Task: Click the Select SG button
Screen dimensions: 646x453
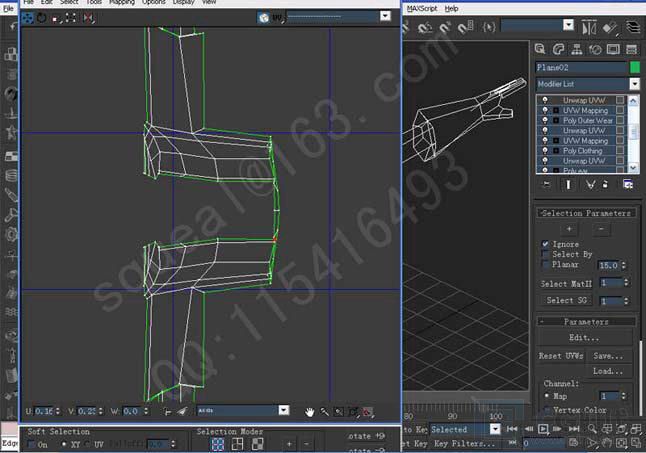Action: click(x=566, y=300)
